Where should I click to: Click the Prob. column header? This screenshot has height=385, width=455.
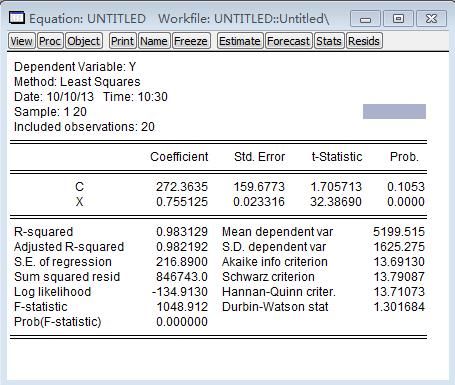pyautogui.click(x=404, y=157)
